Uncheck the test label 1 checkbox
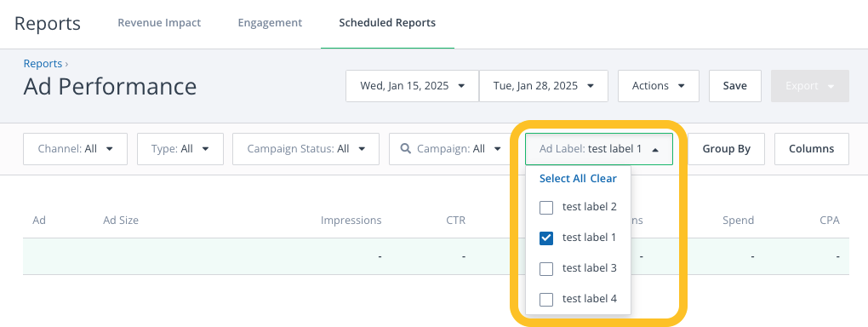The height and width of the screenshot is (327, 868). pos(545,238)
